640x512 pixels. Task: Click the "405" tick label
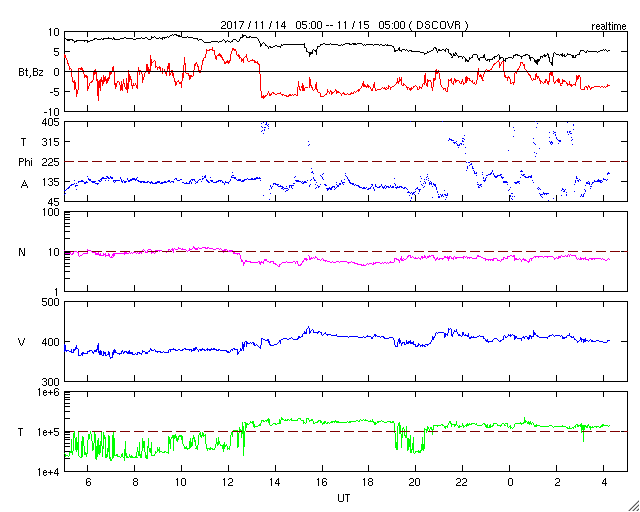point(51,122)
